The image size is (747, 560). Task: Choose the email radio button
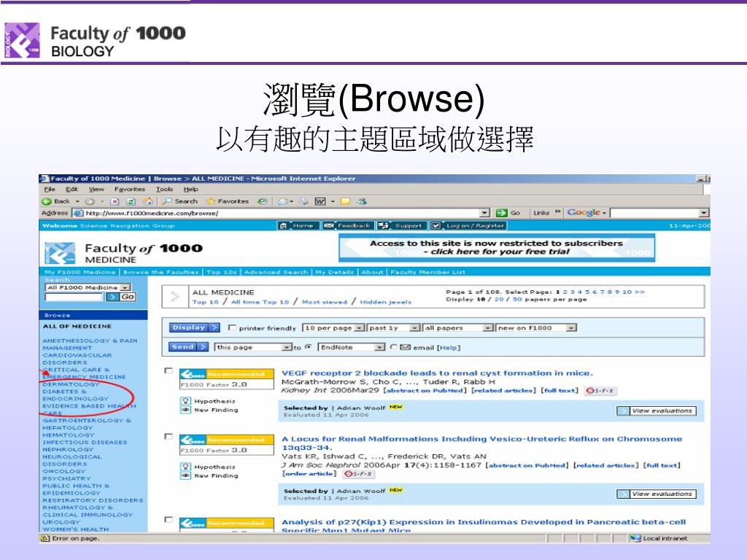393,346
